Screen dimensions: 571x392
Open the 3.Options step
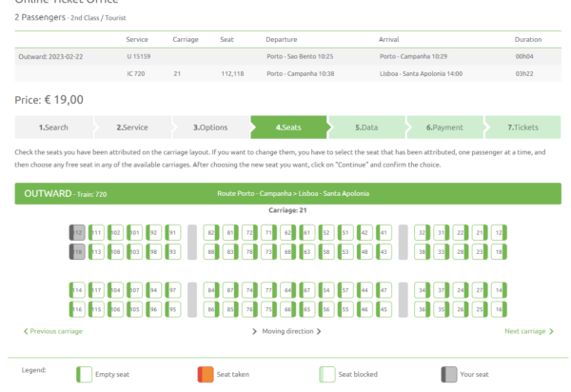point(210,127)
